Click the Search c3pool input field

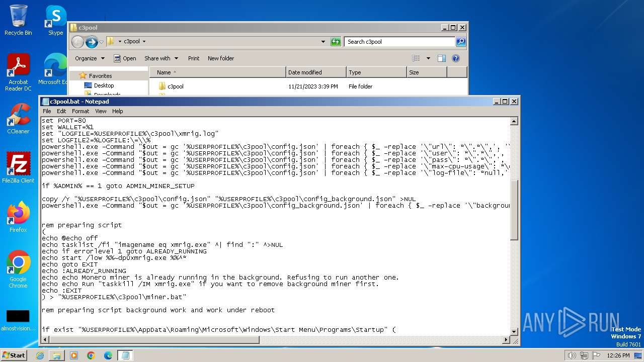point(399,42)
